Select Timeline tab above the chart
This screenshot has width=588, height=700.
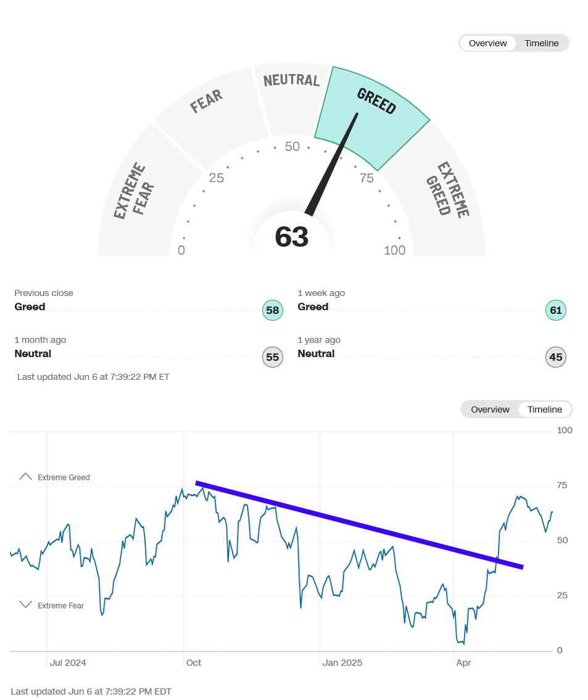click(x=544, y=410)
